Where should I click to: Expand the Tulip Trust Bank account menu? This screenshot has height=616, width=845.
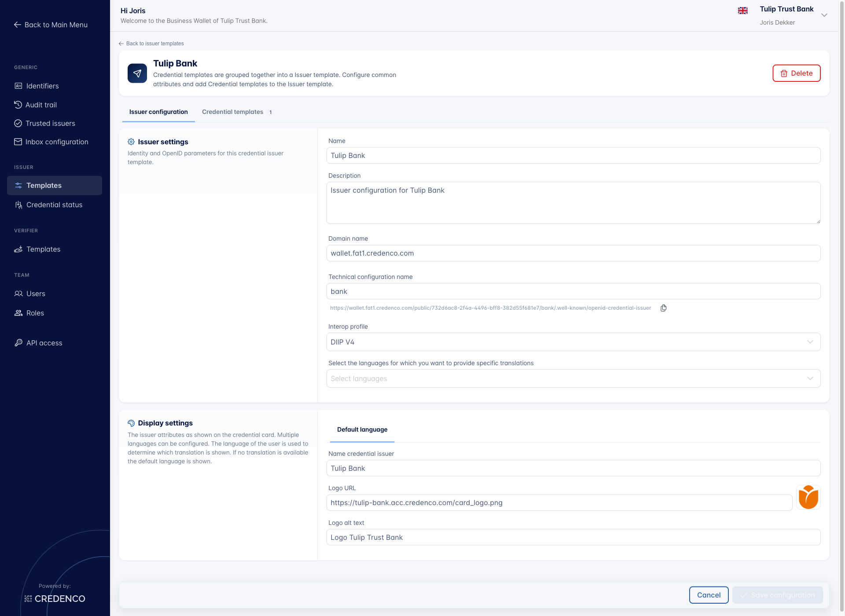824,15
